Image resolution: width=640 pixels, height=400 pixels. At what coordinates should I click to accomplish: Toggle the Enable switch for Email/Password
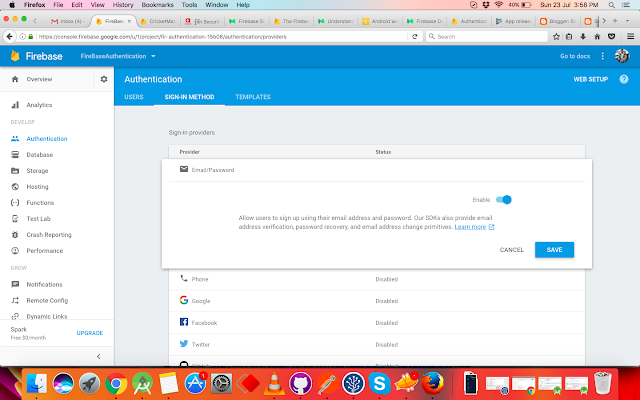(x=504, y=200)
